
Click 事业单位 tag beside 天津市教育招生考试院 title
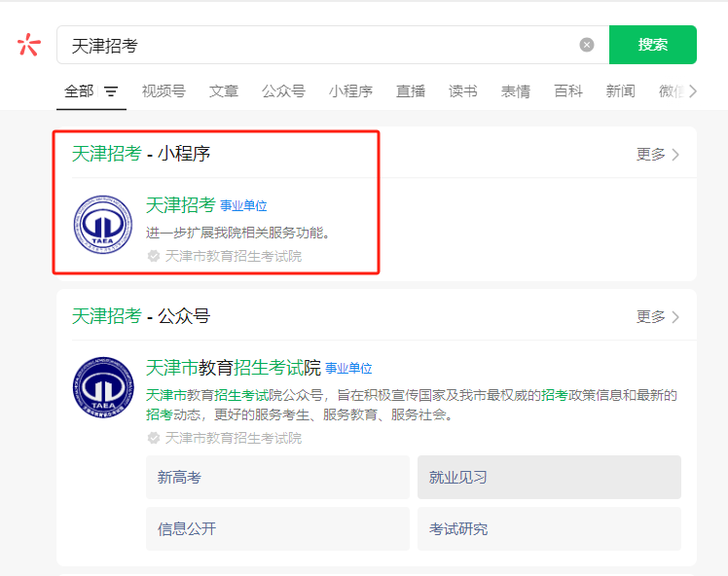pyautogui.click(x=348, y=369)
